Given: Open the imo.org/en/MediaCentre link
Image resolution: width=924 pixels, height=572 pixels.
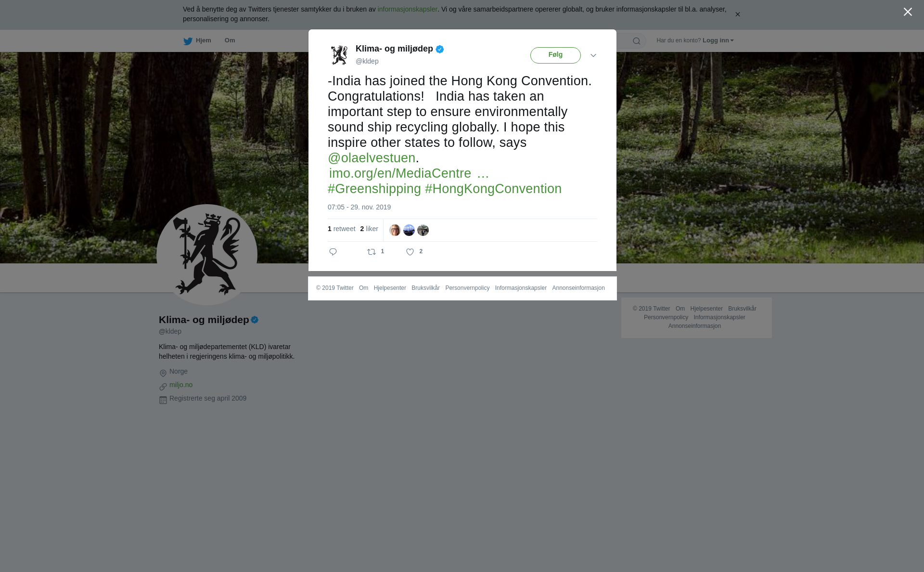Looking at the screenshot, I should click(x=409, y=173).
